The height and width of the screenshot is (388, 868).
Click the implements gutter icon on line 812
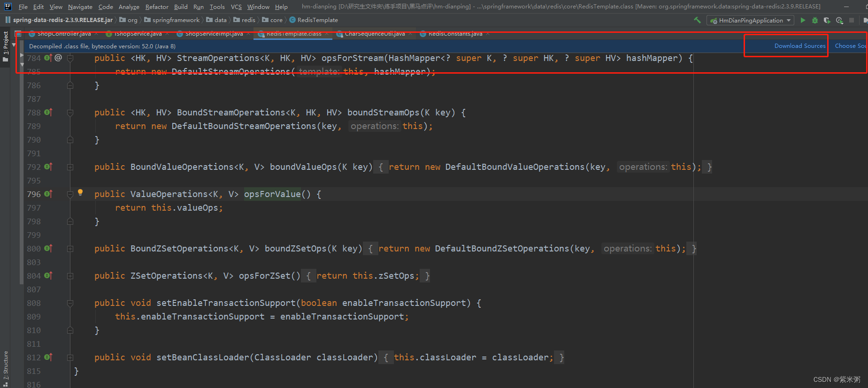(x=48, y=357)
